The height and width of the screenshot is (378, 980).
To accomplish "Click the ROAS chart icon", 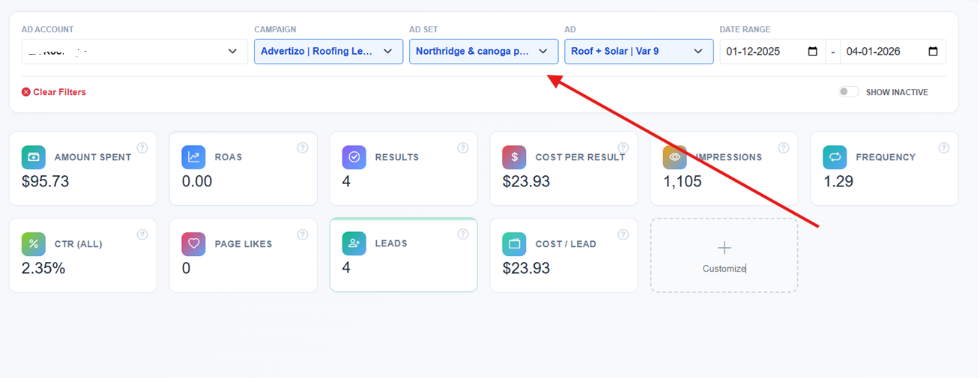I will point(194,157).
